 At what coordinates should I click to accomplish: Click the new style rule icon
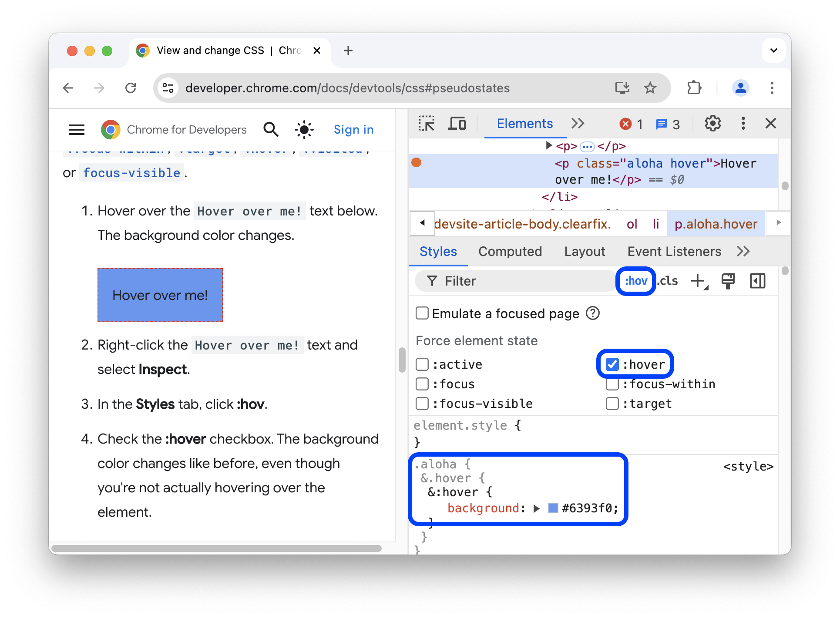click(700, 280)
